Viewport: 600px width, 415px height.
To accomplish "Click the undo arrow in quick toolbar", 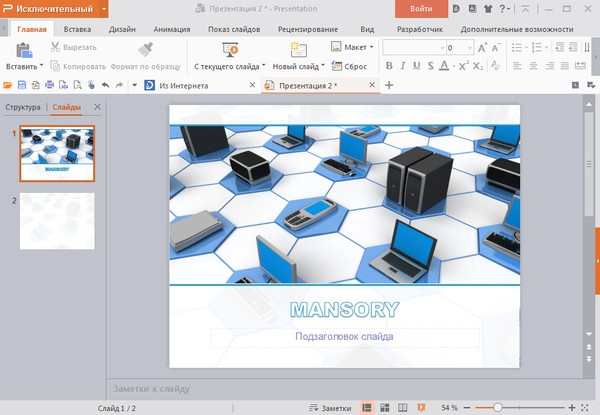I will click(x=105, y=86).
